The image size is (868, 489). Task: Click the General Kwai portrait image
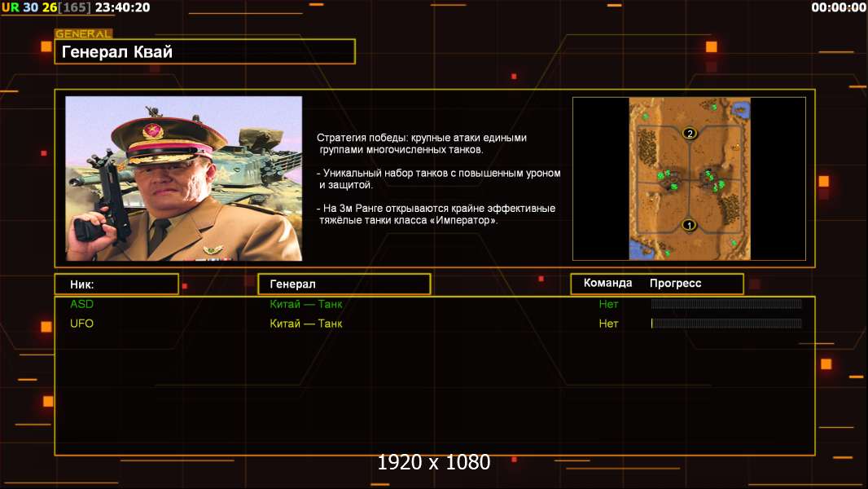(184, 178)
